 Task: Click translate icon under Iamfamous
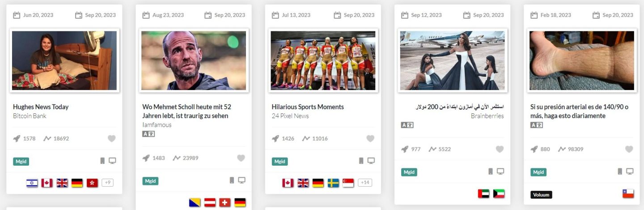coord(148,134)
